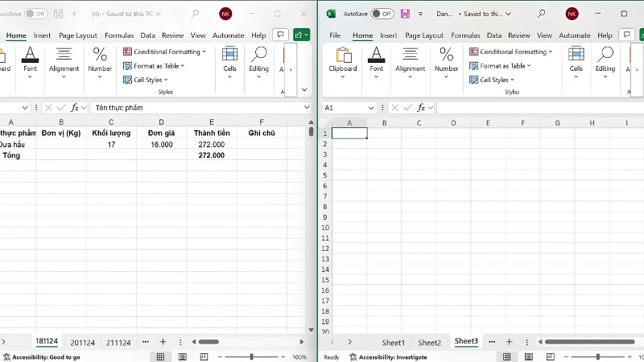The width and height of the screenshot is (644, 362).
Task: Click Enter checkmark in left formula bar
Action: (x=61, y=108)
